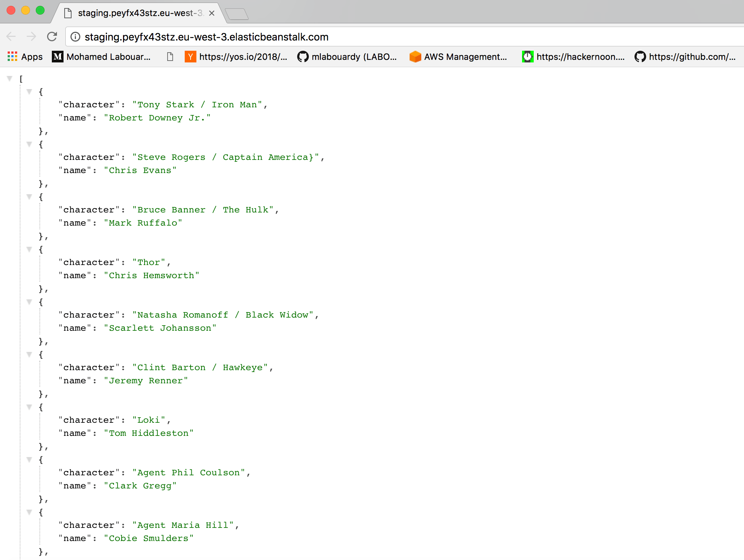Click the "Jeremy Renner" value
This screenshot has height=560, width=744.
tap(146, 381)
